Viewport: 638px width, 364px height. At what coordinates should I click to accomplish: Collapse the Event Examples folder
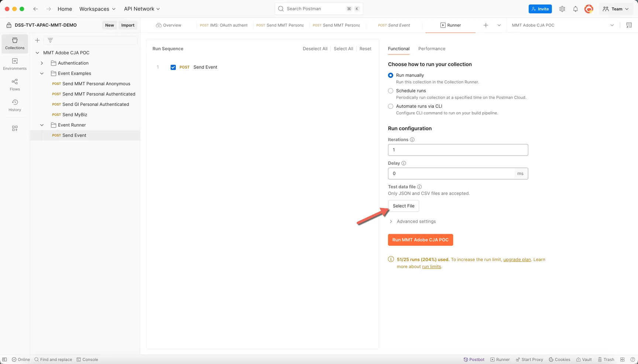(x=42, y=73)
